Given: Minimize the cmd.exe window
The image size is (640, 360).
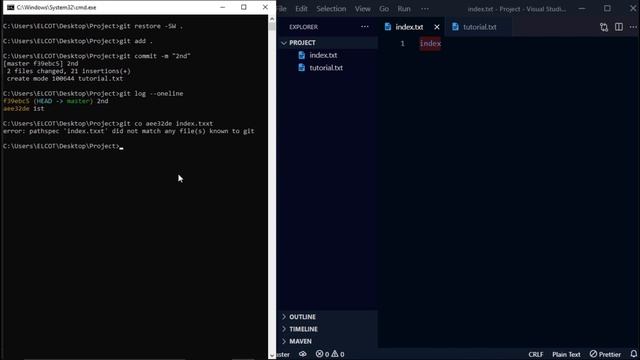Looking at the screenshot, I should 222,7.
